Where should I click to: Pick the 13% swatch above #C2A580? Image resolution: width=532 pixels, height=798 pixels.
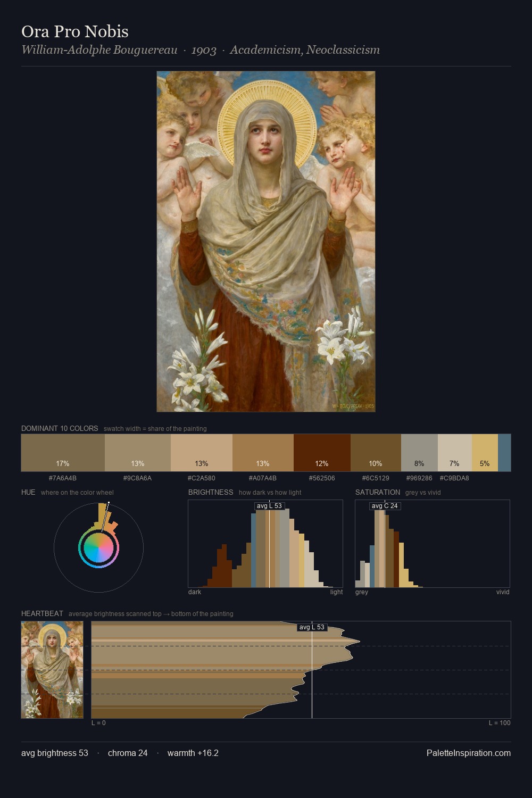point(202,453)
